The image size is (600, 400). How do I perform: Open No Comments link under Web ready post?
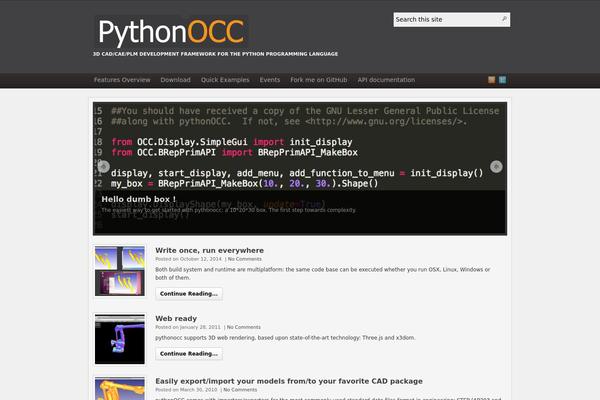pyautogui.click(x=244, y=327)
